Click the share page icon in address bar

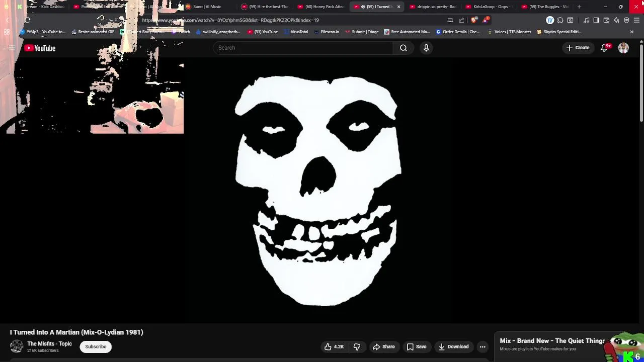461,20
